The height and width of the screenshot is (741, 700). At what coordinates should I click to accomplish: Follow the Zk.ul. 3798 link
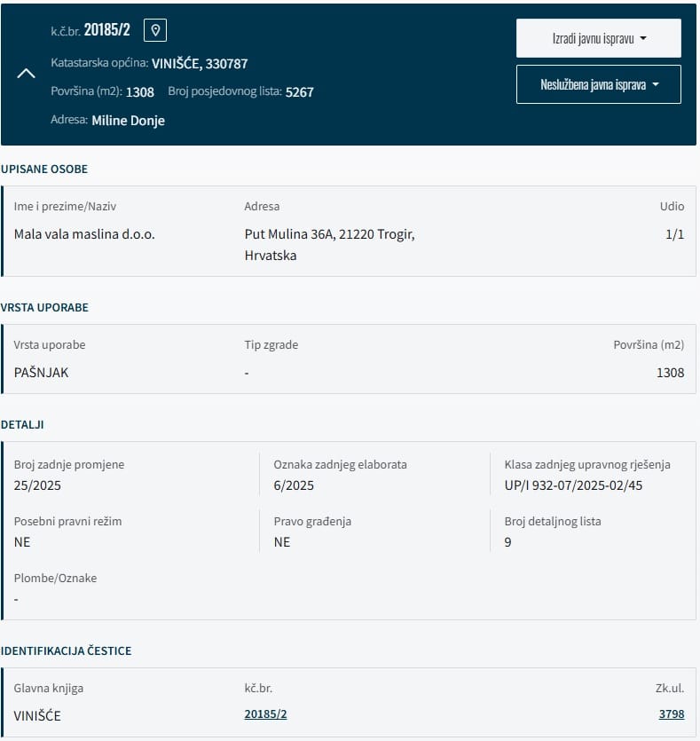coord(671,713)
